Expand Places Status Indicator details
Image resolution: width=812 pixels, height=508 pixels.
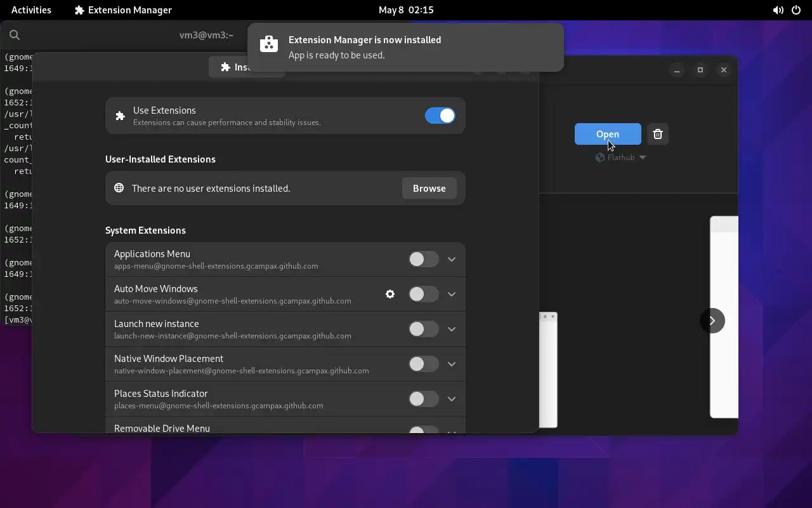(x=452, y=399)
